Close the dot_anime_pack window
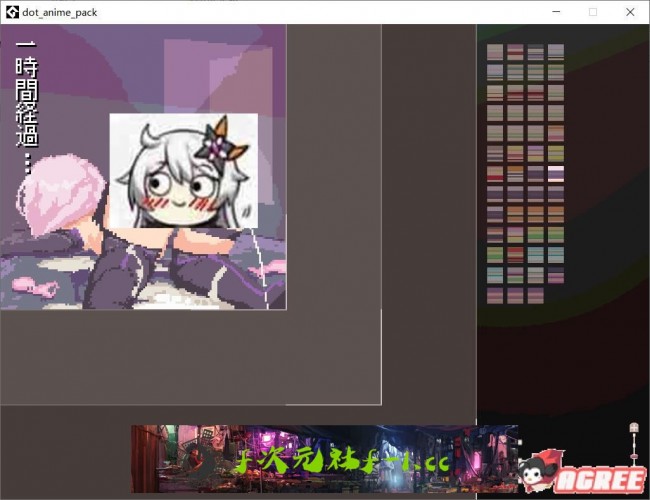650x500 pixels. (630, 12)
